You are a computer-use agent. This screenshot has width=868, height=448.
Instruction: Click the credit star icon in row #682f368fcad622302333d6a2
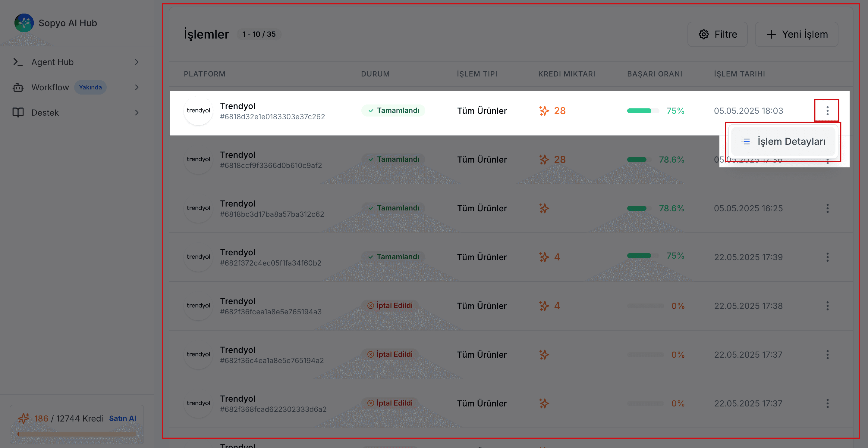(x=544, y=403)
